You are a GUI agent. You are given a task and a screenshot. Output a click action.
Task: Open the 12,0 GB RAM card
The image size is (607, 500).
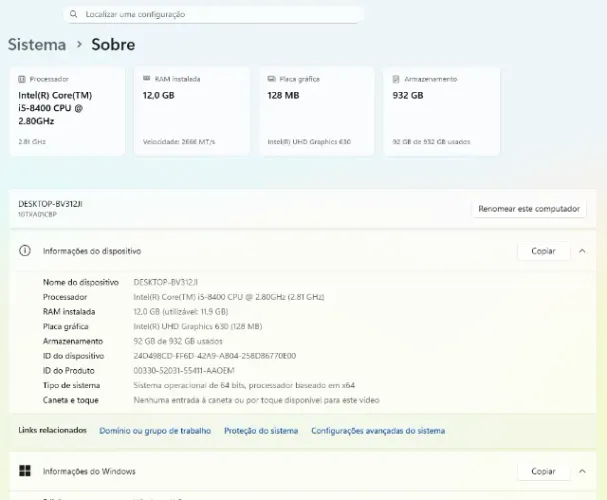[x=192, y=111]
